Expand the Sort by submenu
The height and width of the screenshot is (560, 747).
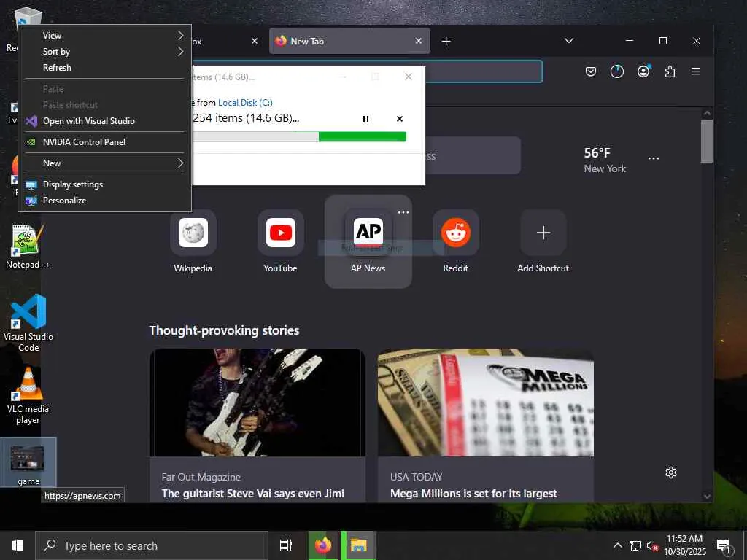click(x=105, y=52)
